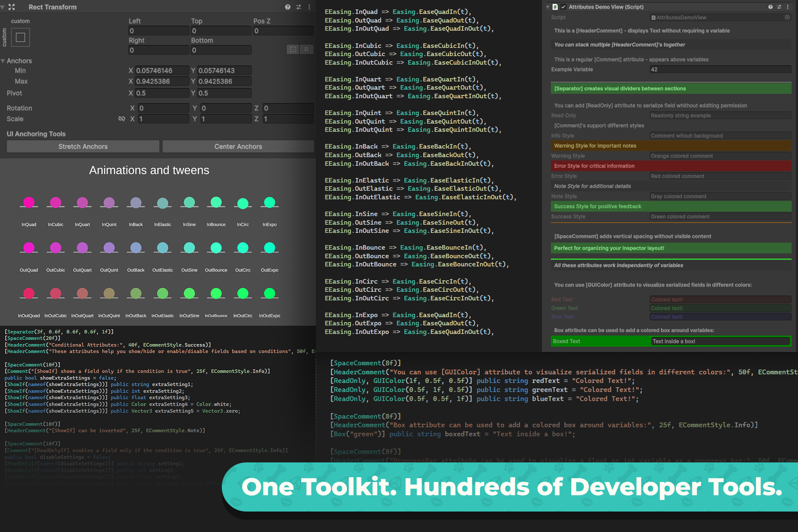This screenshot has width=798, height=532.
Task: Select Anchors Max Y value field
Action: [x=224, y=81]
